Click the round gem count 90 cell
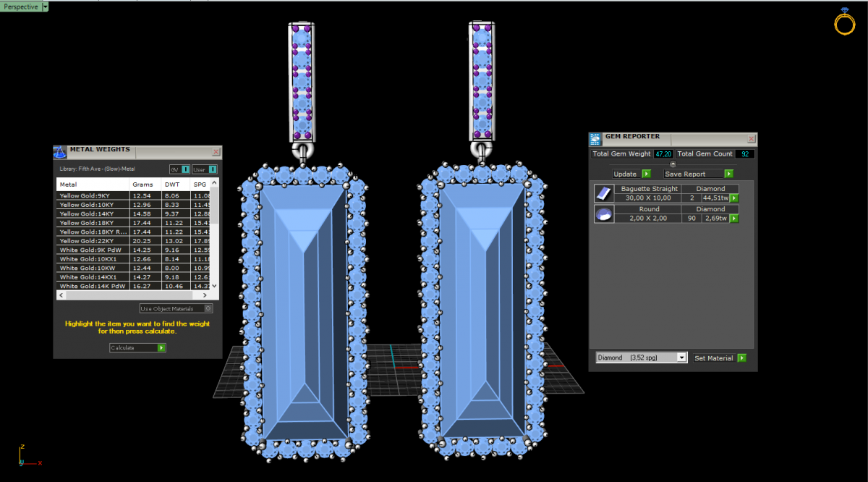This screenshot has height=482, width=868. click(692, 219)
